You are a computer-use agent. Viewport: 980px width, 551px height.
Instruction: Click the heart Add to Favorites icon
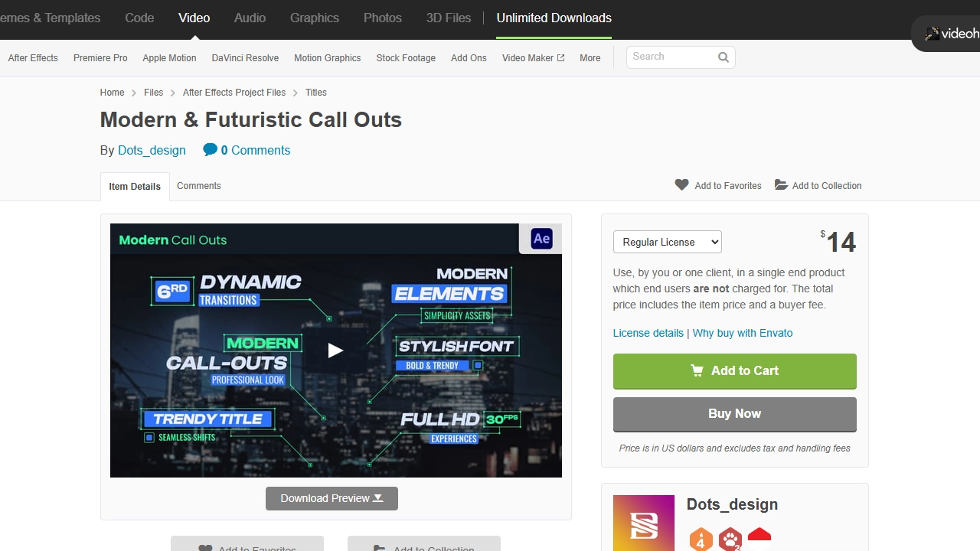(681, 185)
